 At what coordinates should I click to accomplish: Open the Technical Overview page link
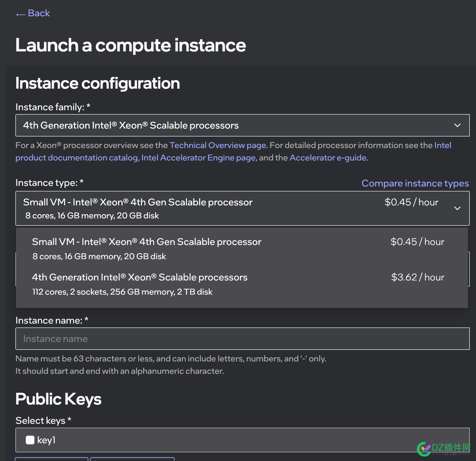point(218,145)
